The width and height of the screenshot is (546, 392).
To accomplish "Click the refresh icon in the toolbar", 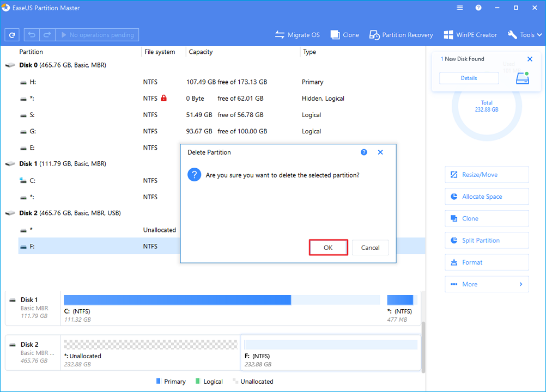I will (x=11, y=35).
